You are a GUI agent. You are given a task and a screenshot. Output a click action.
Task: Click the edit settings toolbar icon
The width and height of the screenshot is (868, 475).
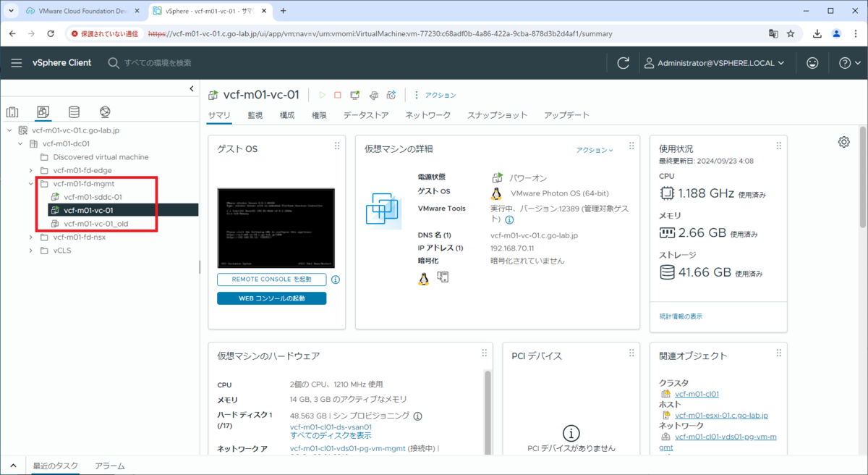coord(373,95)
